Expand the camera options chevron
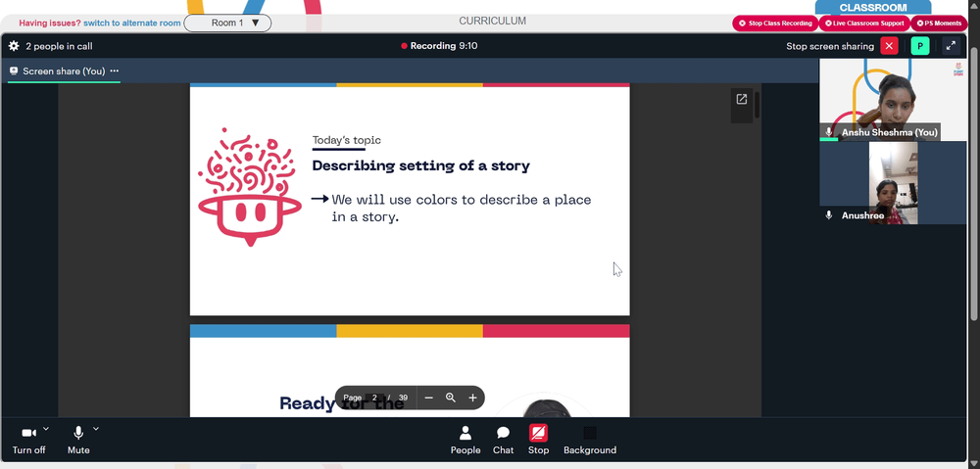Viewport: 980px width, 469px height. 46,429
